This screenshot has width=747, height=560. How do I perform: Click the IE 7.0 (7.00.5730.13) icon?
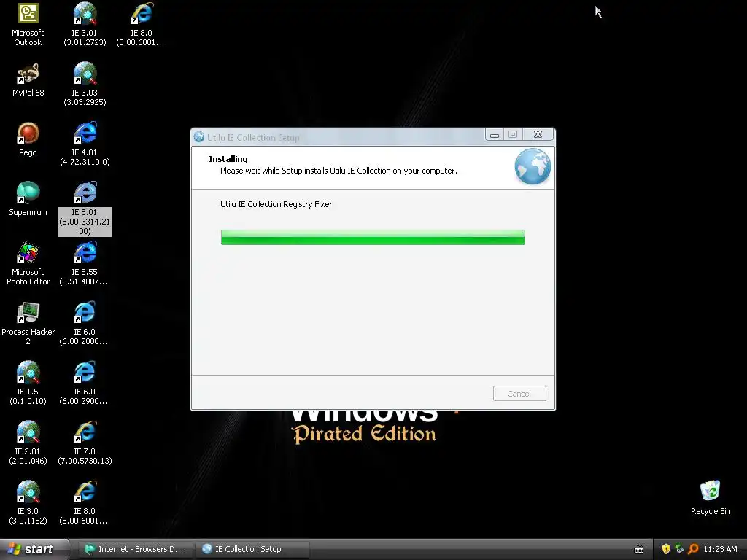[85, 443]
